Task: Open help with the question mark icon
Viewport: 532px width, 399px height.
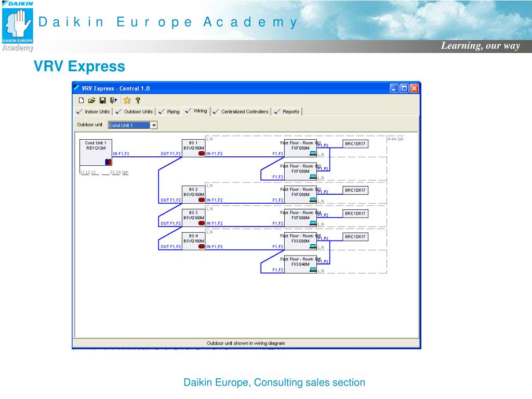Action: pos(138,100)
